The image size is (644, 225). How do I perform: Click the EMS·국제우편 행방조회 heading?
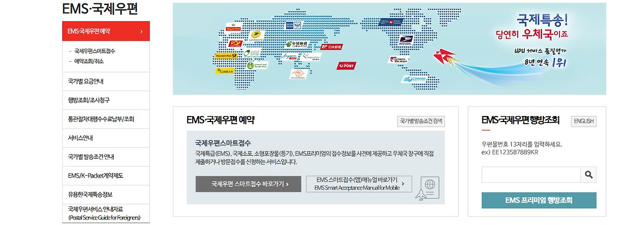pyautogui.click(x=520, y=120)
